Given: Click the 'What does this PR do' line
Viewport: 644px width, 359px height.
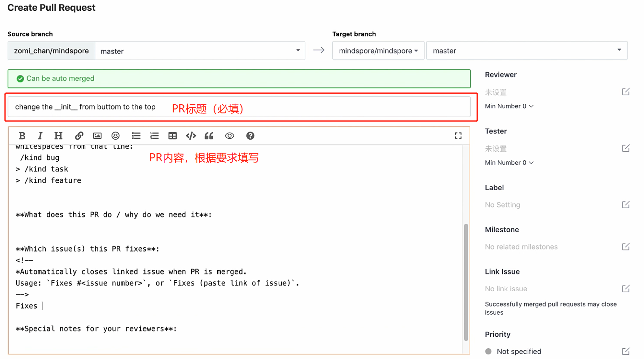Looking at the screenshot, I should click(x=114, y=214).
